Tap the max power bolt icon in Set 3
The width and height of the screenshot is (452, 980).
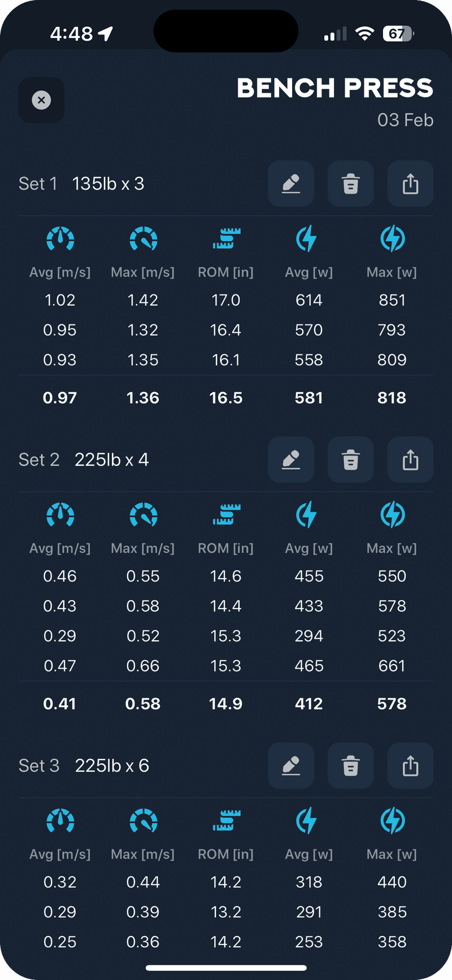click(392, 821)
